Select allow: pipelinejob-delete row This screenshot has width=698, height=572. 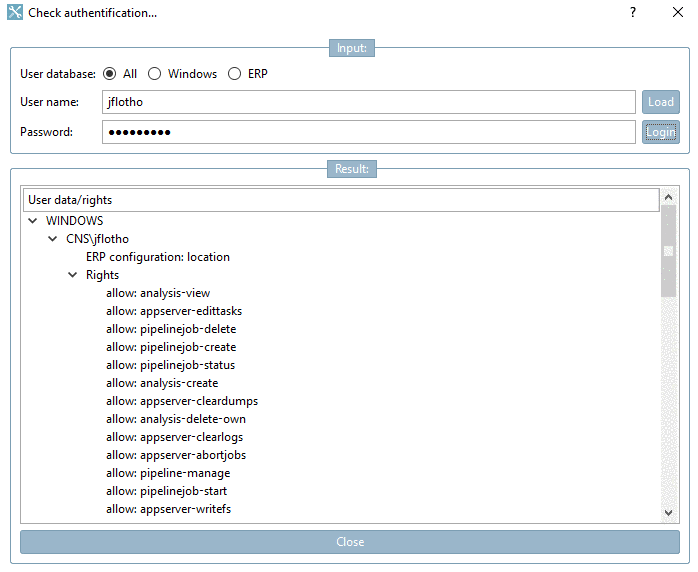tap(171, 329)
